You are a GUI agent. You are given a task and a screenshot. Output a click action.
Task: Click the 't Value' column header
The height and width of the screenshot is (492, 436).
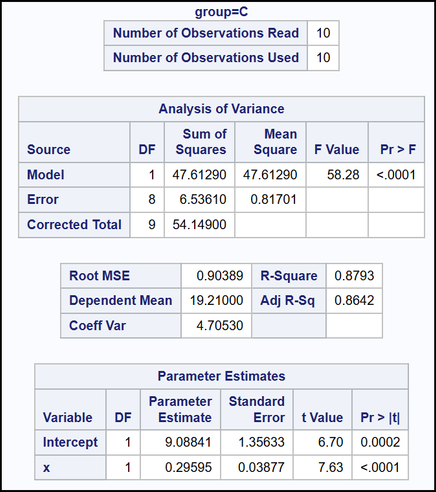click(322, 417)
